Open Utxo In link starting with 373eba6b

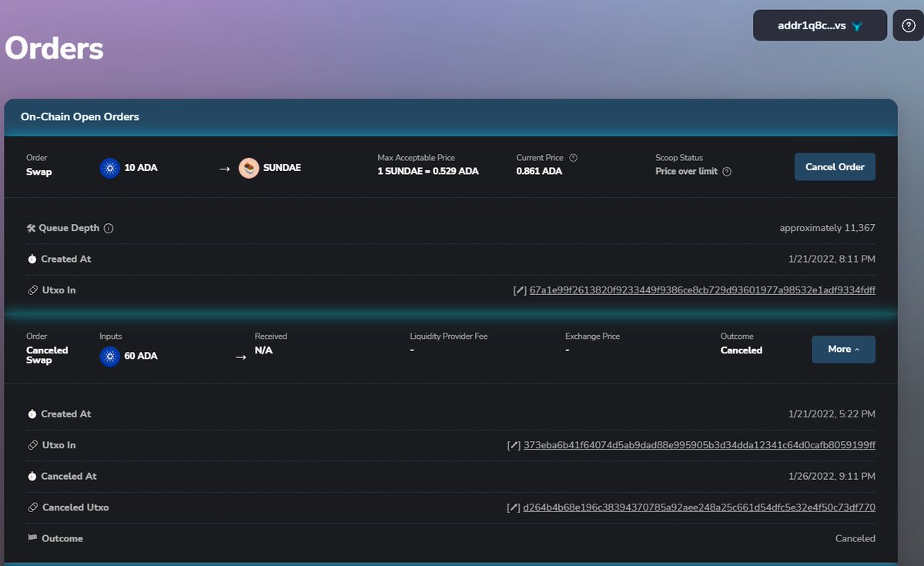coord(699,445)
